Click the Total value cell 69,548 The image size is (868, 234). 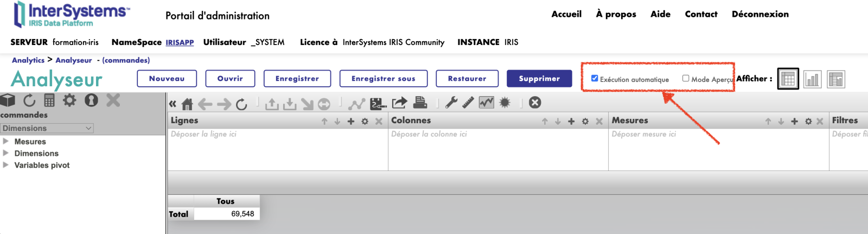click(x=227, y=214)
